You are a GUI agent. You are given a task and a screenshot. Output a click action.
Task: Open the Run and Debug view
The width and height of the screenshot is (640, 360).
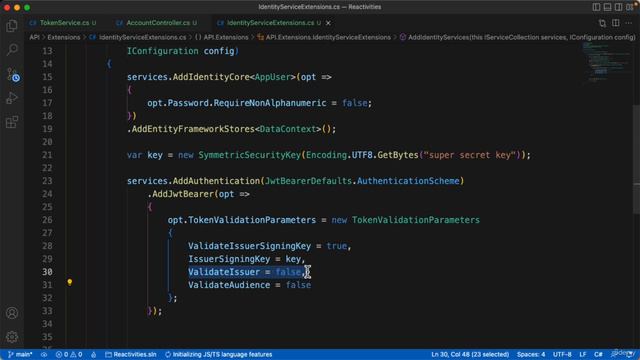(12, 98)
